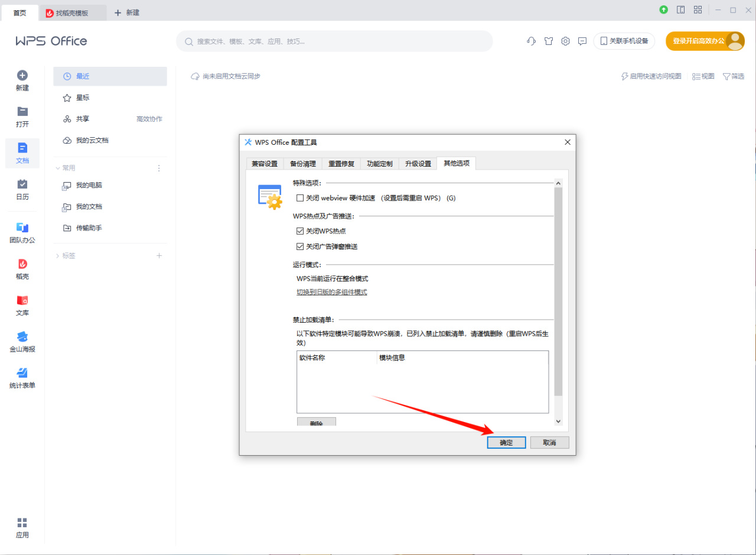Open the 打开 folder icon in sidebar

click(22, 112)
